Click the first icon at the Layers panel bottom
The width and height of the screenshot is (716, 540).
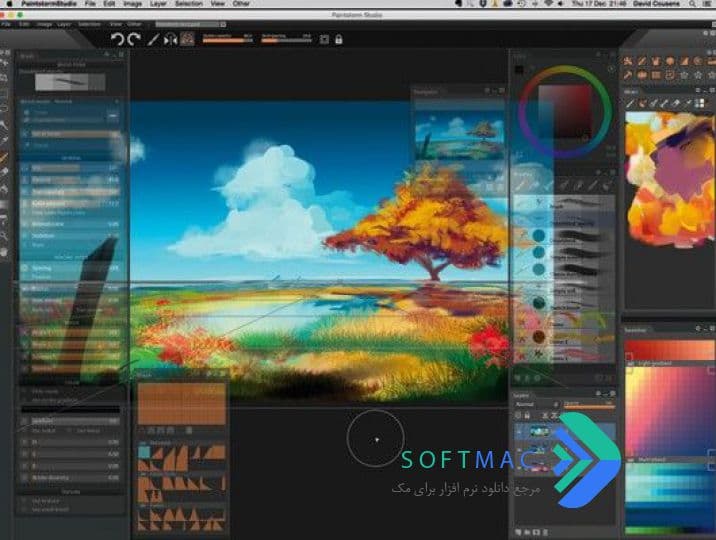[519, 532]
